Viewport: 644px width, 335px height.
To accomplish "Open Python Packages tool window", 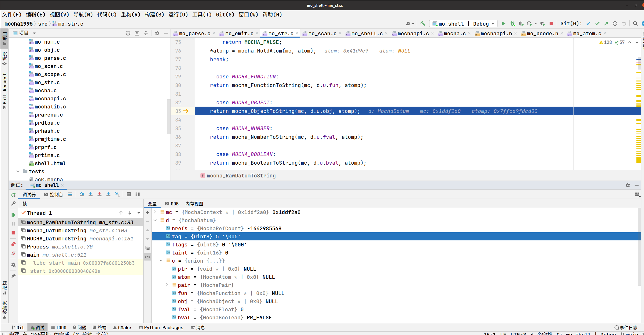I will [161, 327].
